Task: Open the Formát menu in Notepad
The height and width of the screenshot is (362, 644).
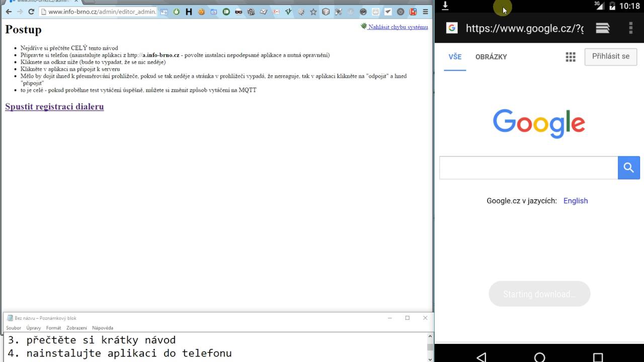Action: pyautogui.click(x=53, y=328)
